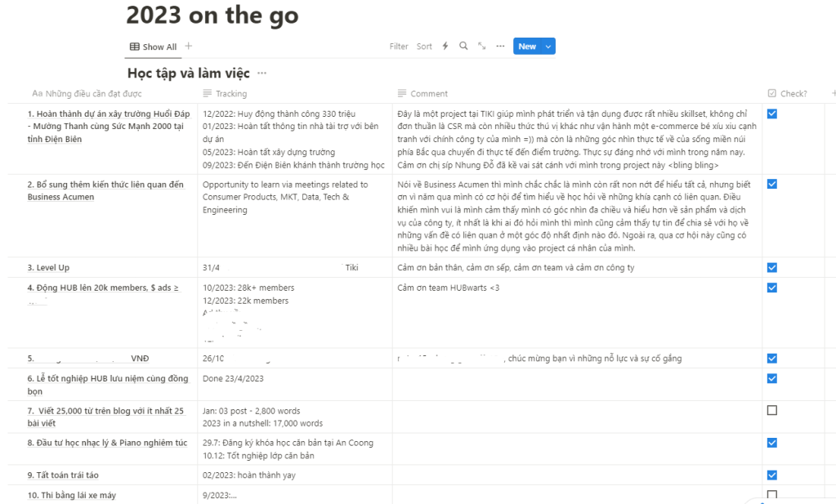Screen dimensions: 836x504
Task: Click the blue New button
Action: tap(527, 47)
